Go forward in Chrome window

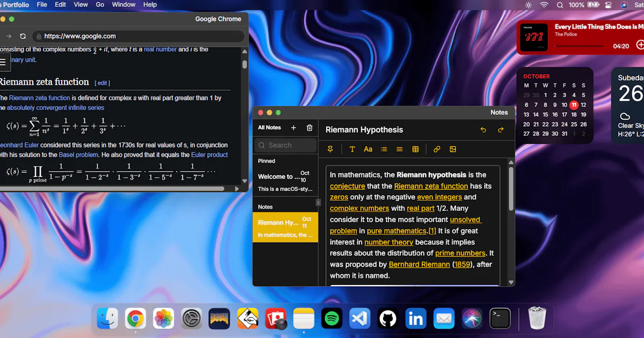point(9,36)
